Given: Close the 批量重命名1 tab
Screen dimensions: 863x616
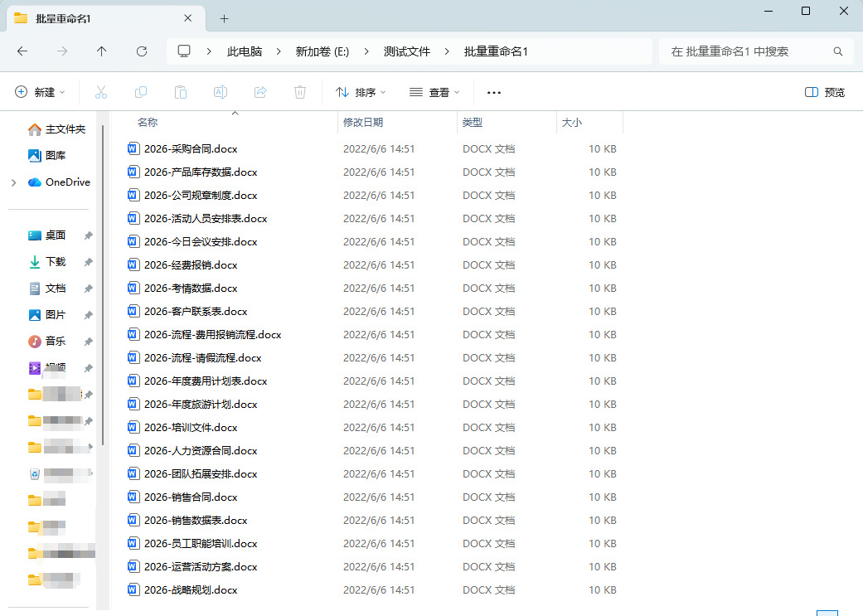Looking at the screenshot, I should pyautogui.click(x=187, y=18).
